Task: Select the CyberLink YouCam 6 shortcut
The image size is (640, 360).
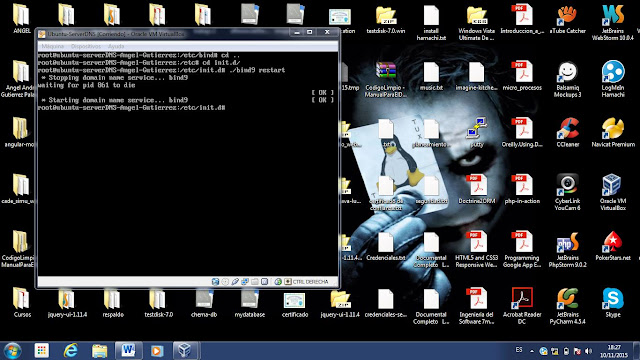Action: point(567,193)
